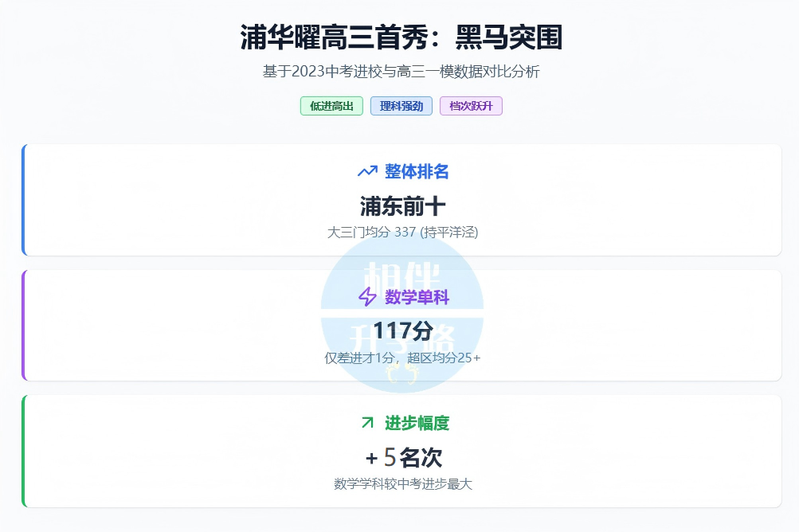This screenshot has height=532, width=799.
Task: Open the 整体排名 heading
Action: coord(417,171)
